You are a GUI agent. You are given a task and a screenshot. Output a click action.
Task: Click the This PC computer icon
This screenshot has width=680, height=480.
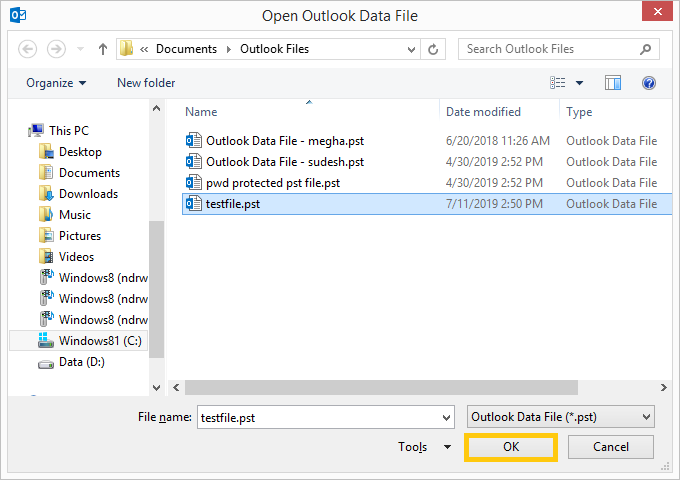[36, 130]
